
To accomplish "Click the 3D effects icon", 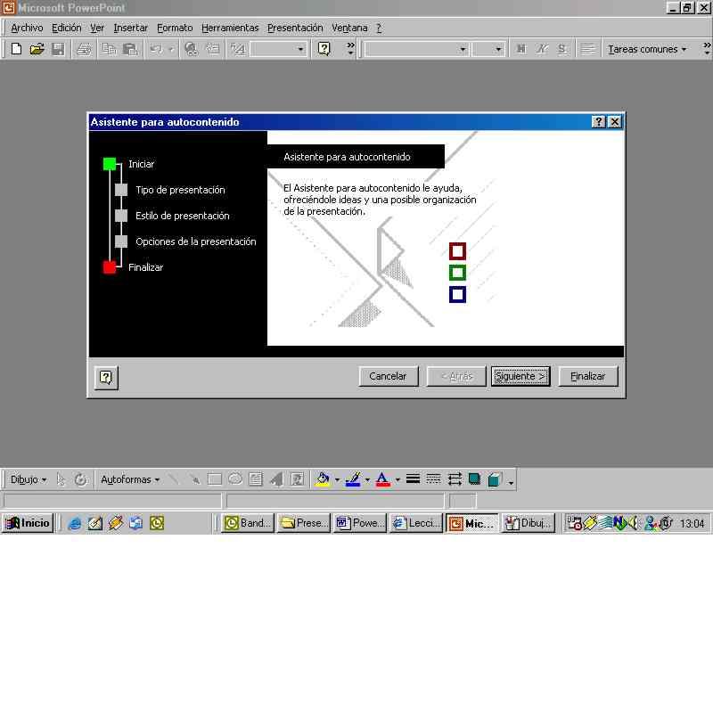I will tap(495, 479).
